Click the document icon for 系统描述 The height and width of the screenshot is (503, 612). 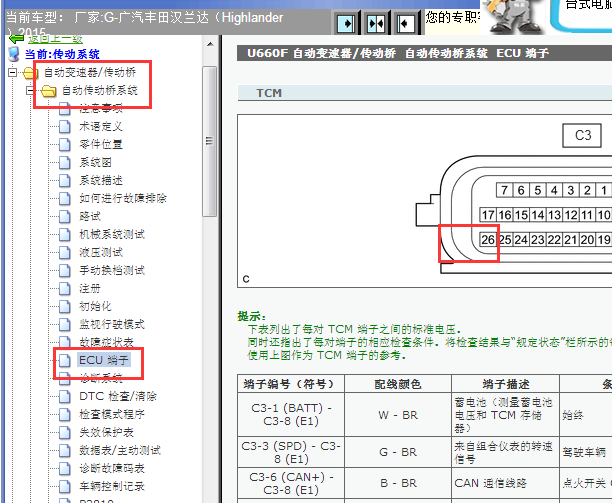(x=65, y=180)
